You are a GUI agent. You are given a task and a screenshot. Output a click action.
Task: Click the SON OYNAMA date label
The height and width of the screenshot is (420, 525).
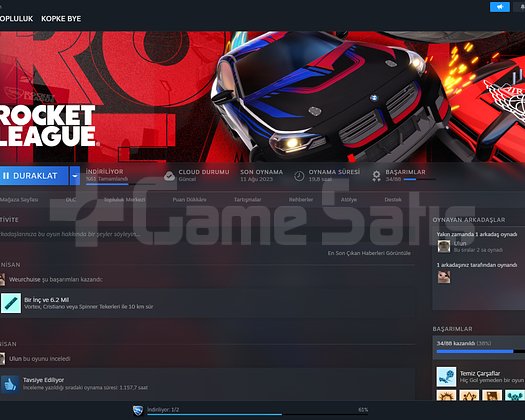click(x=256, y=179)
